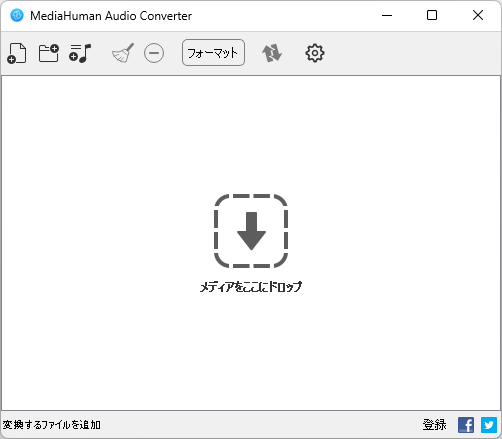
Task: Add tracks from music playlist icon
Action: [x=80, y=53]
